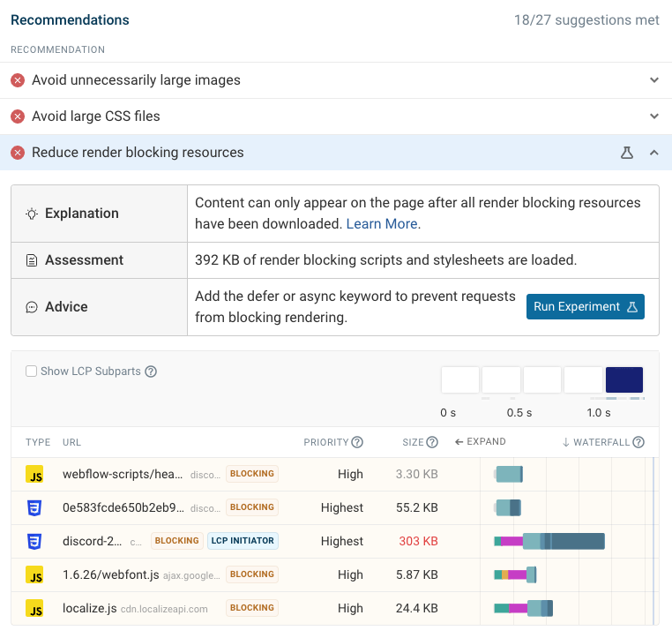This screenshot has height=638, width=672.
Task: Select the first blank filmstrip frame at 0 s
Action: (459, 379)
